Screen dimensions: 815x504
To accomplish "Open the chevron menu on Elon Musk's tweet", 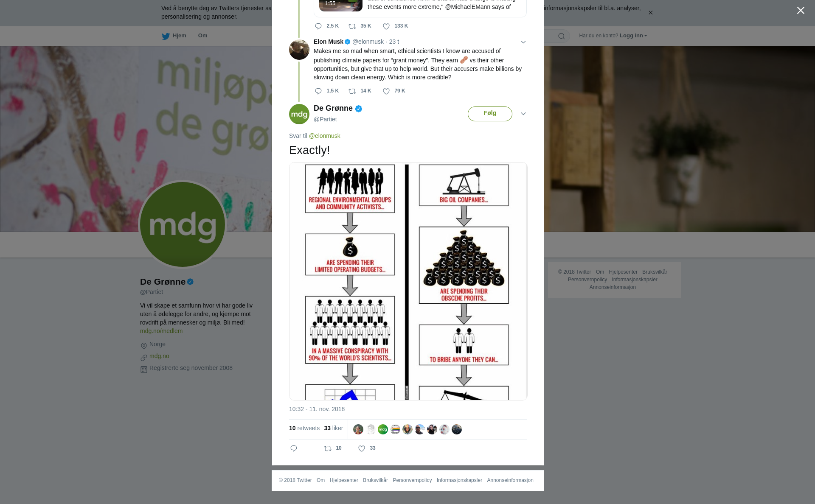I will click(x=523, y=42).
